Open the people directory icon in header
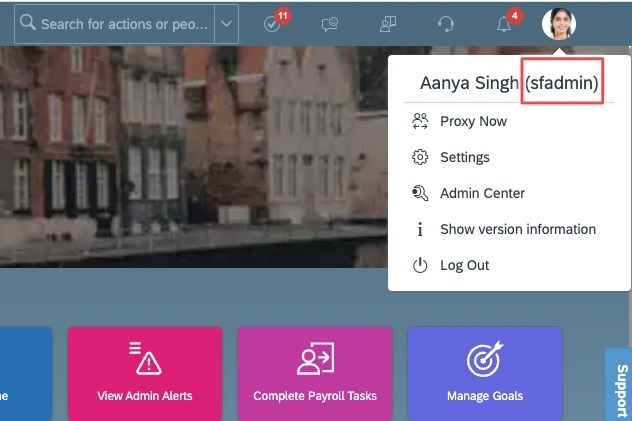The width and height of the screenshot is (632, 421). 388,24
